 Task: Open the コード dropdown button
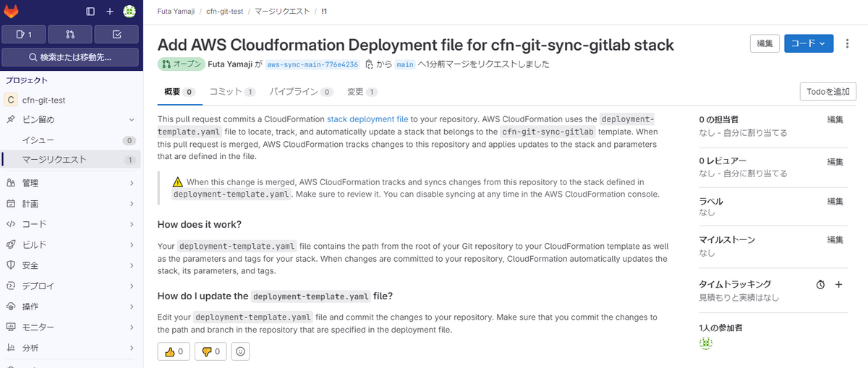pyautogui.click(x=808, y=44)
